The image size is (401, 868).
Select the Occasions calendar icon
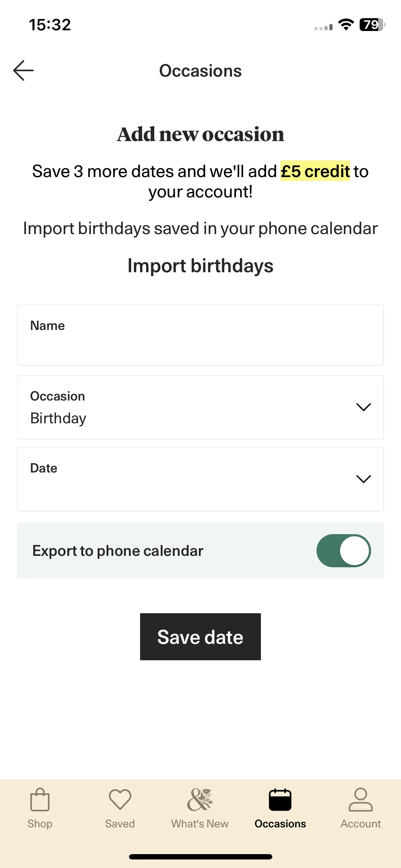280,799
